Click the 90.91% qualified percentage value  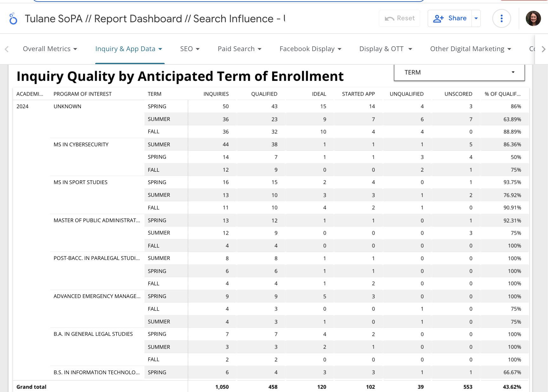tap(512, 208)
